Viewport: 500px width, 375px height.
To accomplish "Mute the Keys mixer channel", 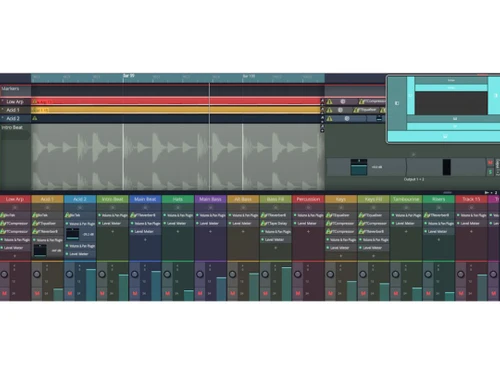I will (x=330, y=293).
